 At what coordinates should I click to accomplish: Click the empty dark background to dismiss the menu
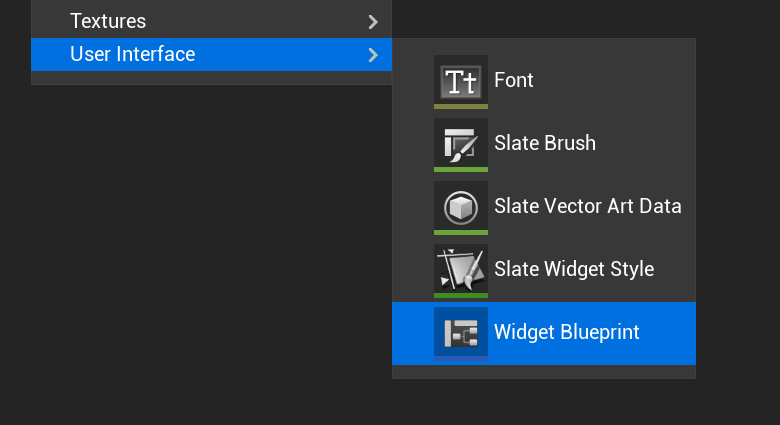coord(200,250)
